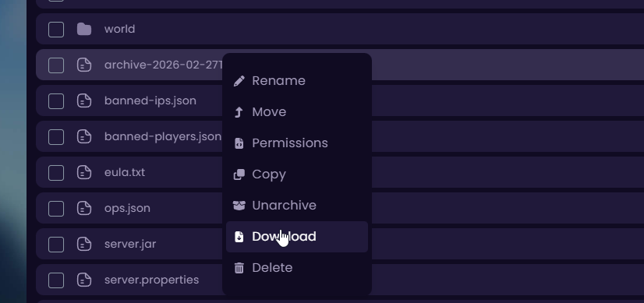The image size is (644, 303).
Task: Check the box beside eula.txt
Action: [x=56, y=173]
